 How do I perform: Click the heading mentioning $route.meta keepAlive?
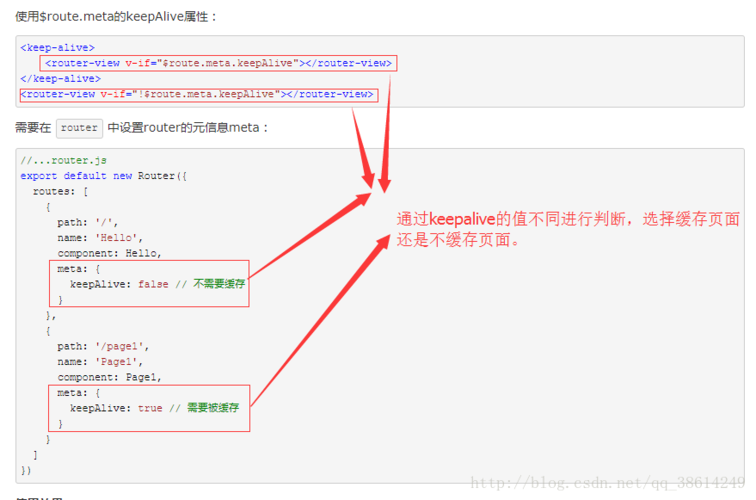point(116,17)
